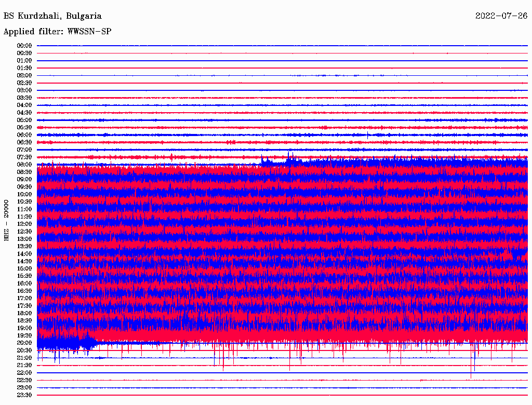532x405 pixels.
Task: Select the 19:00 time label
Action: 24,328
